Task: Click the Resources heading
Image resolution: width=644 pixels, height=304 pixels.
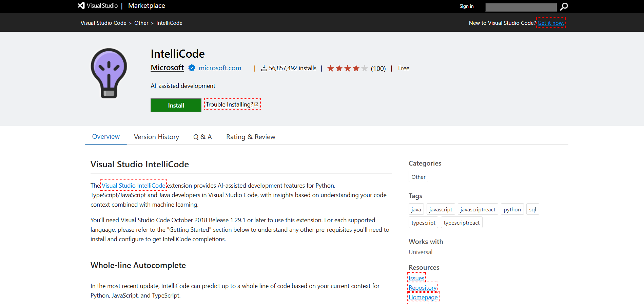Action: coord(424,267)
